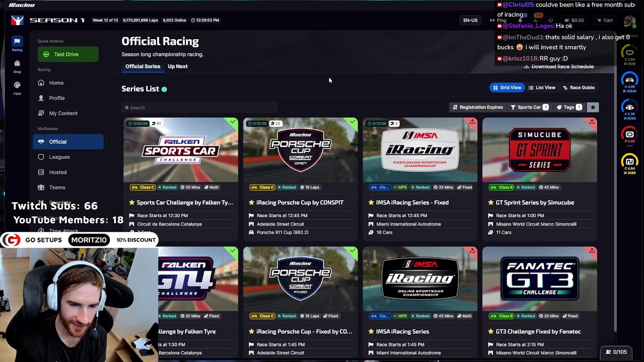Image resolution: width=644 pixels, height=362 pixels.
Task: Unfavorite IMSA iRacing Series star in second row
Action: coord(371,331)
